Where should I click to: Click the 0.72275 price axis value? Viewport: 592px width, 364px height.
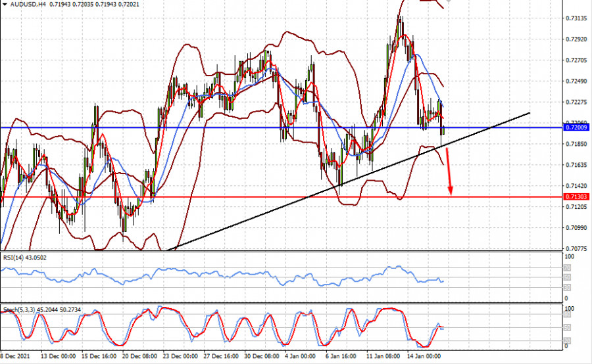coord(576,102)
